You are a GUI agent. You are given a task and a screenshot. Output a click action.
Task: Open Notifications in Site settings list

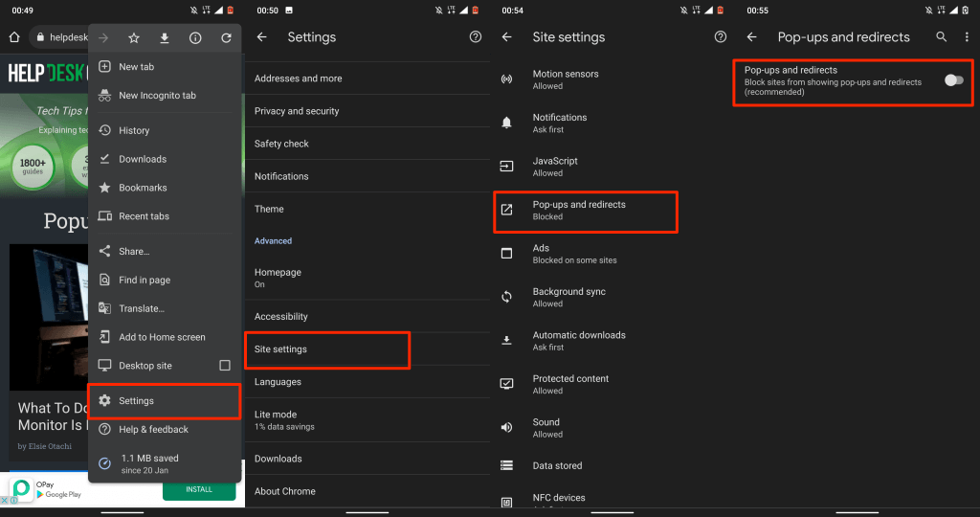pyautogui.click(x=560, y=123)
